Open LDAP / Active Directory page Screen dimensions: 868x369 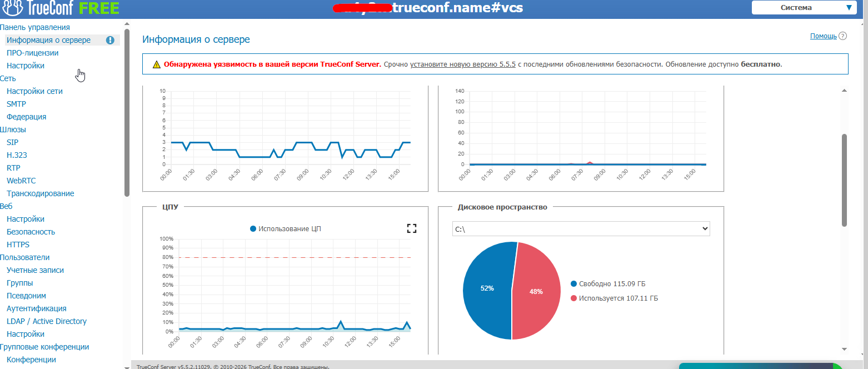(47, 321)
